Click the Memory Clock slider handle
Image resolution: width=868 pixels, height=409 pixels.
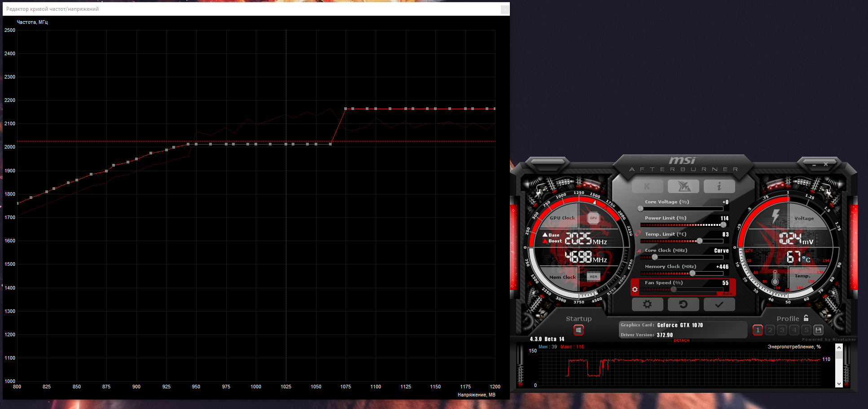pos(692,273)
